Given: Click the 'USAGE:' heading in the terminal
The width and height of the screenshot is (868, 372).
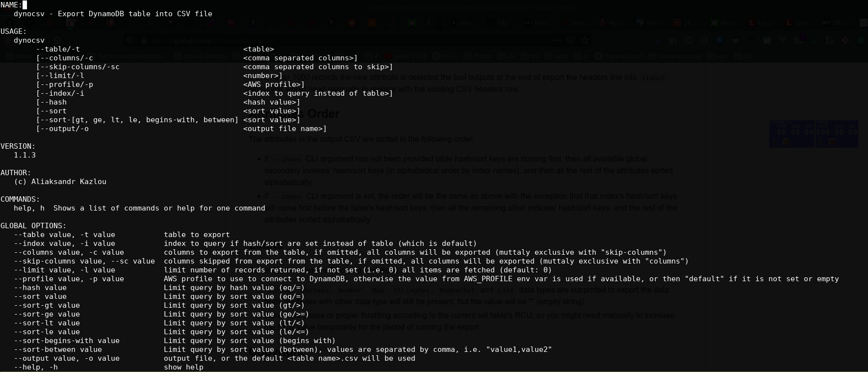Looking at the screenshot, I should coord(13,31).
